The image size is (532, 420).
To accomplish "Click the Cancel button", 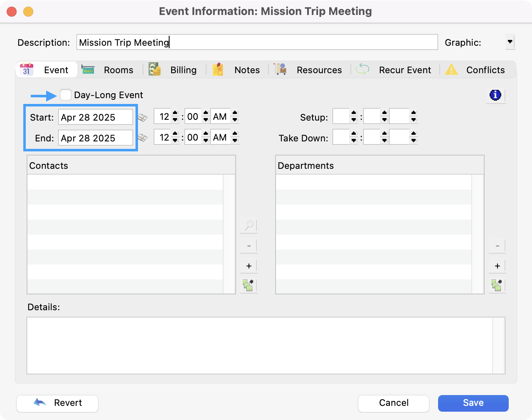I will pyautogui.click(x=393, y=403).
